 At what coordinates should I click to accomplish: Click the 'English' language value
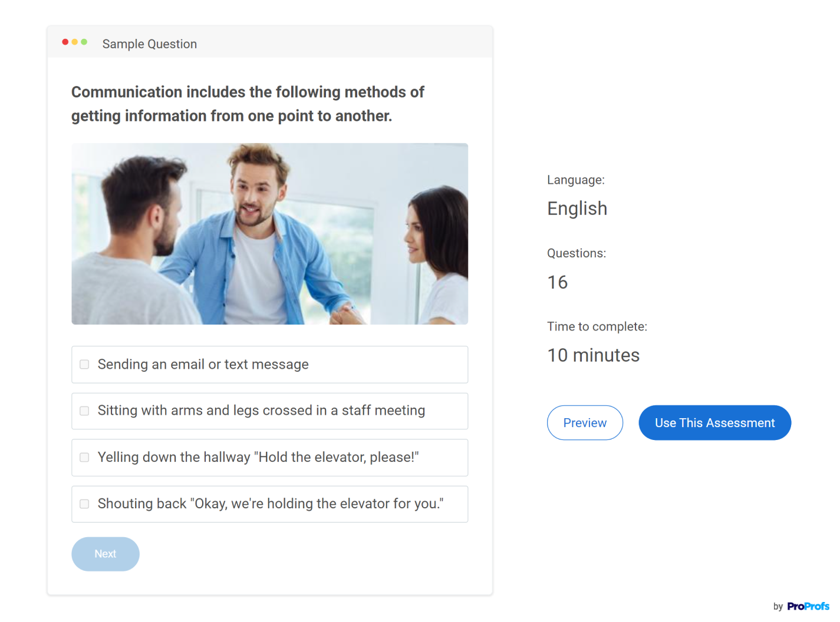tap(577, 209)
